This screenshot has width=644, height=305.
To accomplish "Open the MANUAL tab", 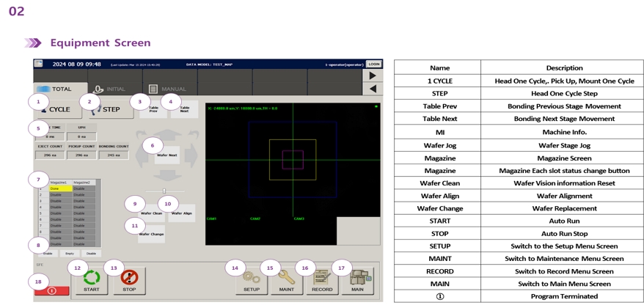I will 167,89.
